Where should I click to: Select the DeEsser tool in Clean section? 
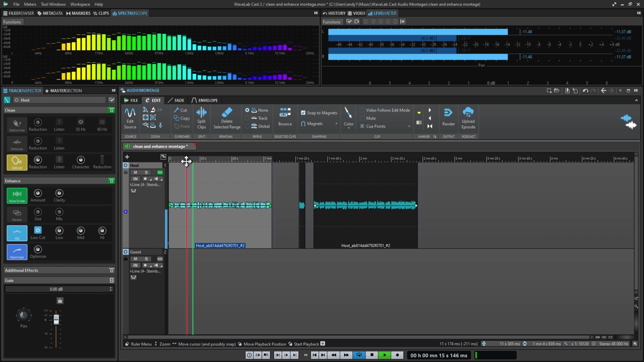17,162
